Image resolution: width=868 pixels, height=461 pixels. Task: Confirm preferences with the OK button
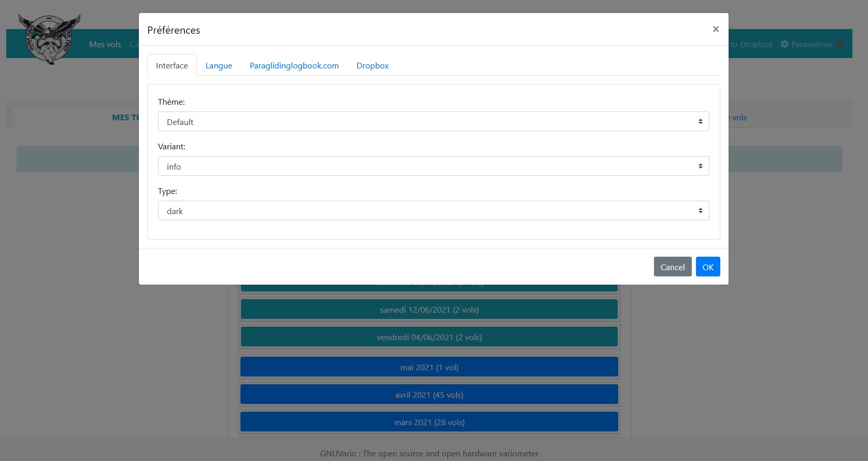tap(708, 267)
